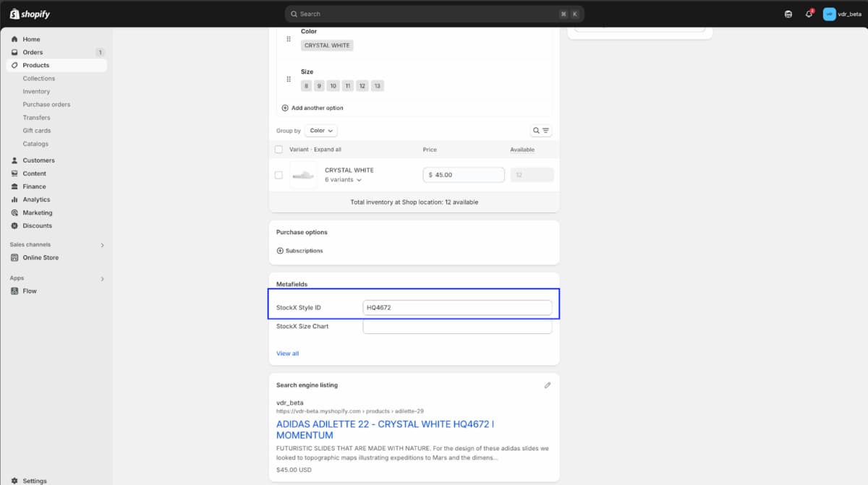Click the variant search and filter icon
The height and width of the screenshot is (485, 868).
(541, 131)
